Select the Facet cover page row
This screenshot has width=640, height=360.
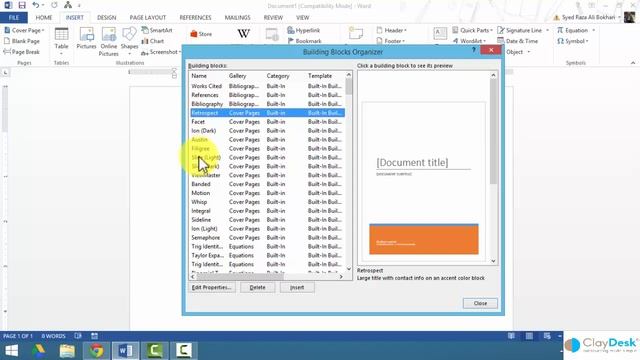click(x=267, y=122)
